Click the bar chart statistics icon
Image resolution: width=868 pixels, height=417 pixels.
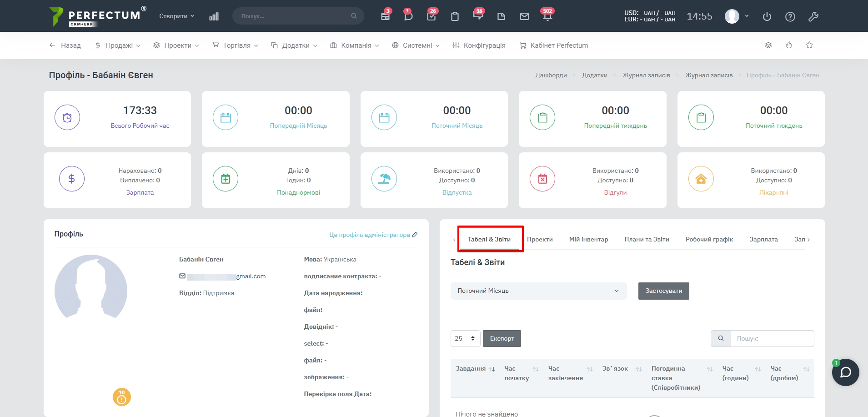coord(214,16)
